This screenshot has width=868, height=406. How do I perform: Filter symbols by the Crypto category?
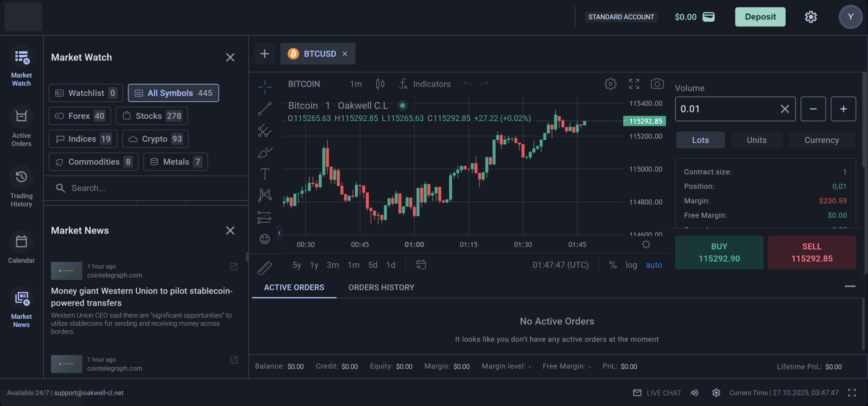pyautogui.click(x=155, y=139)
